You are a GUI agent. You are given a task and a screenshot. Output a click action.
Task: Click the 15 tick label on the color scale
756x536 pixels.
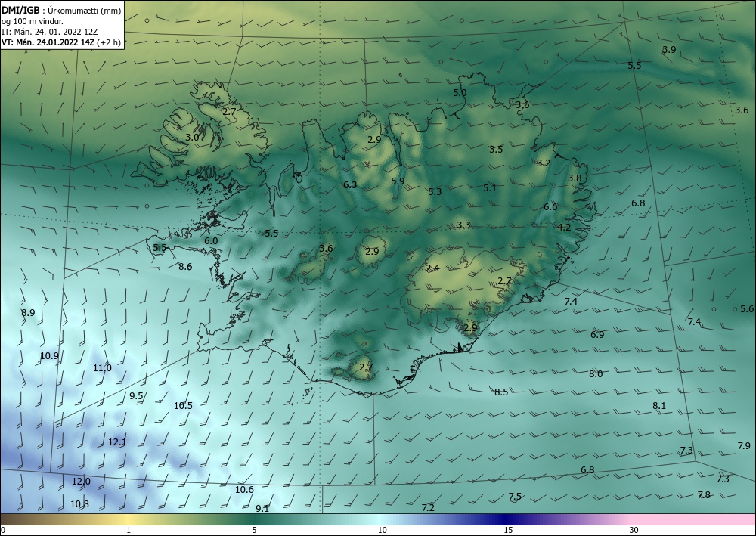(508, 530)
